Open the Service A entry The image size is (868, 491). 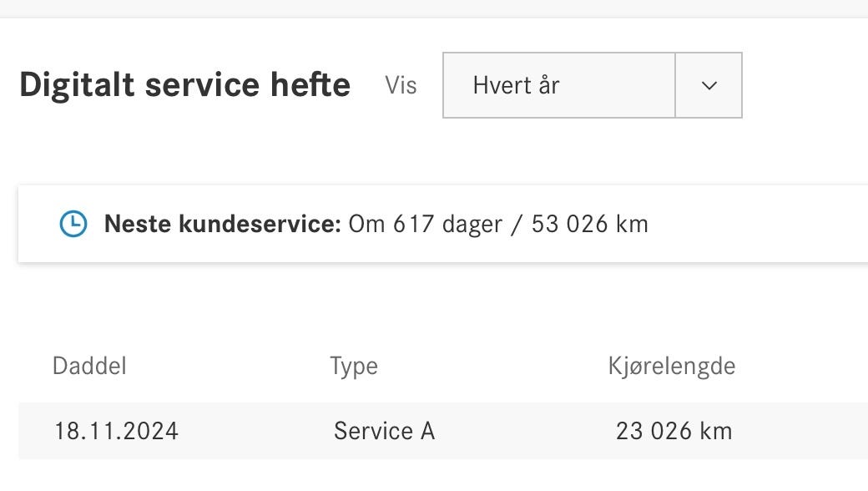click(x=384, y=431)
